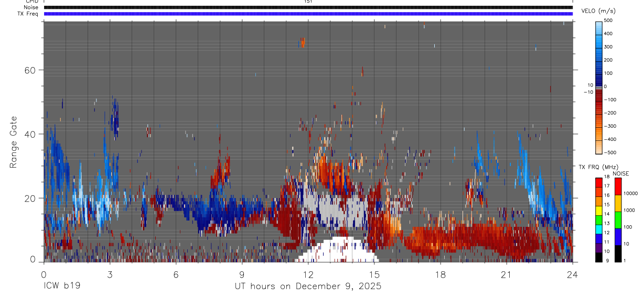Click the blue TX Freq strip above the plot
The image size is (644, 297).
[x=308, y=14]
